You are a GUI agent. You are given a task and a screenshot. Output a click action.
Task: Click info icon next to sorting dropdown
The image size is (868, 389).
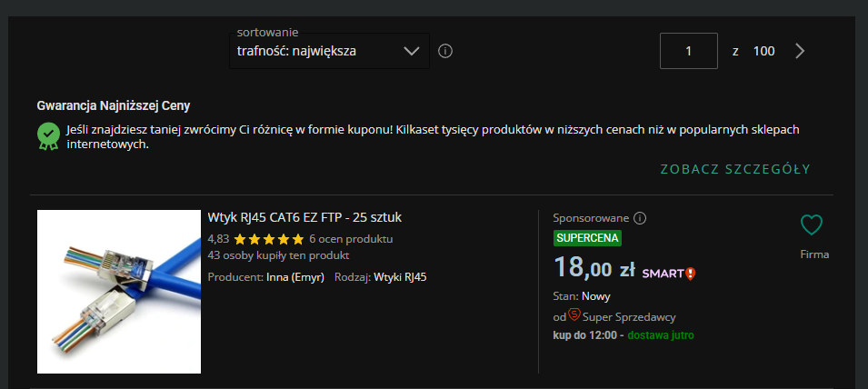point(445,51)
